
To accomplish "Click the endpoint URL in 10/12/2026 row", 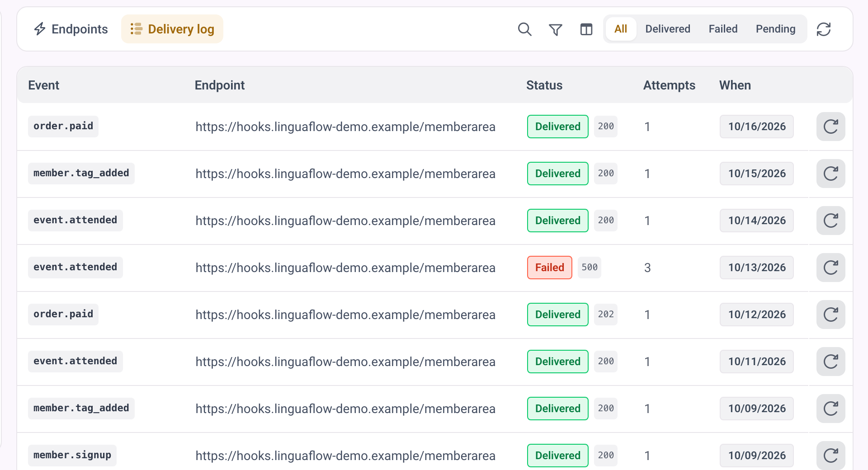I will point(345,315).
